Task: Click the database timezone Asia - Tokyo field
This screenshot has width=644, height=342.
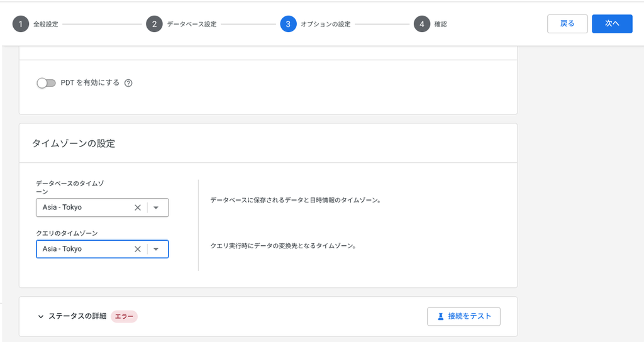Action: pos(103,207)
